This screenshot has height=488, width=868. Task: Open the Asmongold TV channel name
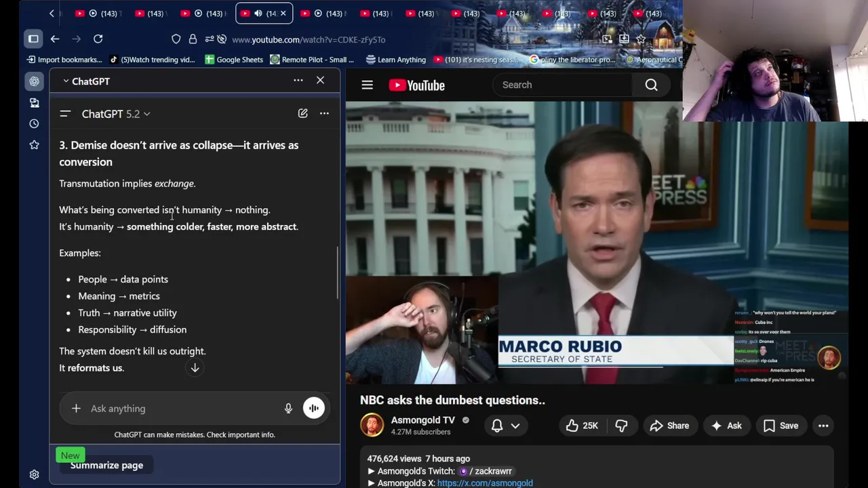422,420
